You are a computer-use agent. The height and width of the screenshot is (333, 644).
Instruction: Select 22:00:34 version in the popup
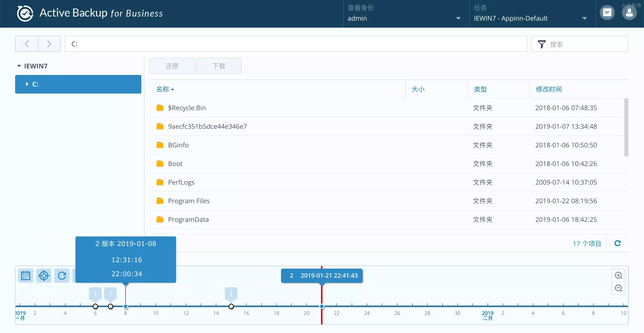pyautogui.click(x=127, y=274)
